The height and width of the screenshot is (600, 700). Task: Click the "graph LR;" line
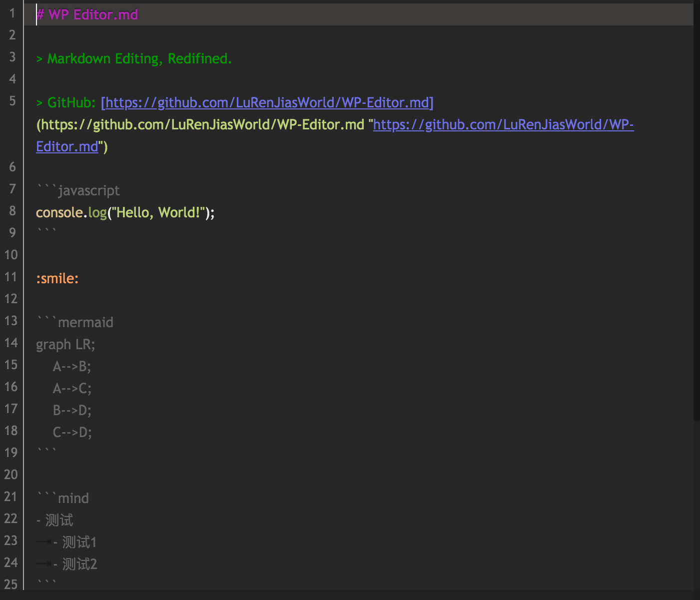[x=65, y=344]
